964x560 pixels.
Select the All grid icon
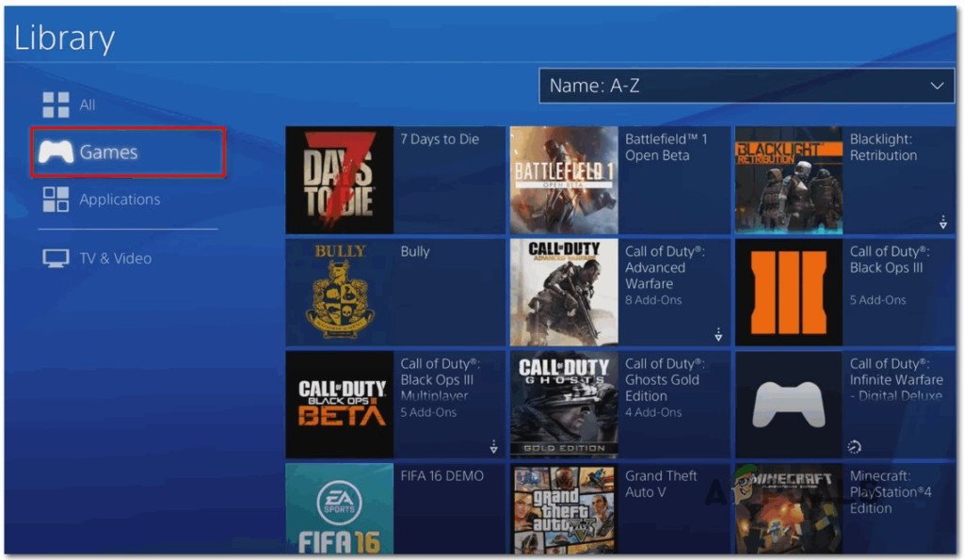coord(56,104)
